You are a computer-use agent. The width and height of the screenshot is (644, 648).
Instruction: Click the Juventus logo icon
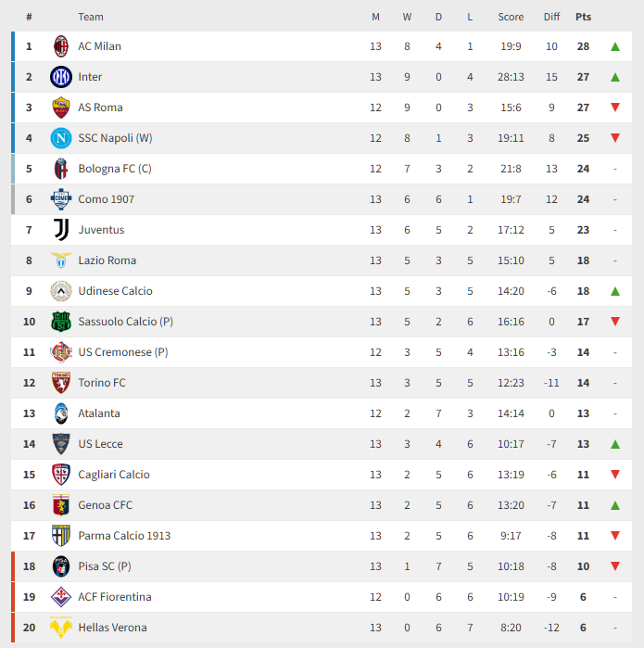point(61,230)
